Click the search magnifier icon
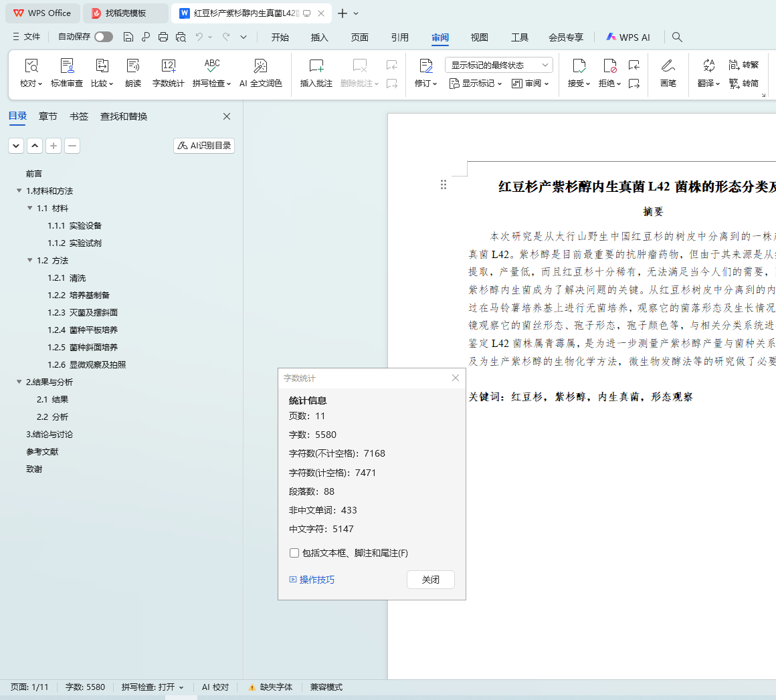Screen dimensions: 776x700 click(677, 37)
